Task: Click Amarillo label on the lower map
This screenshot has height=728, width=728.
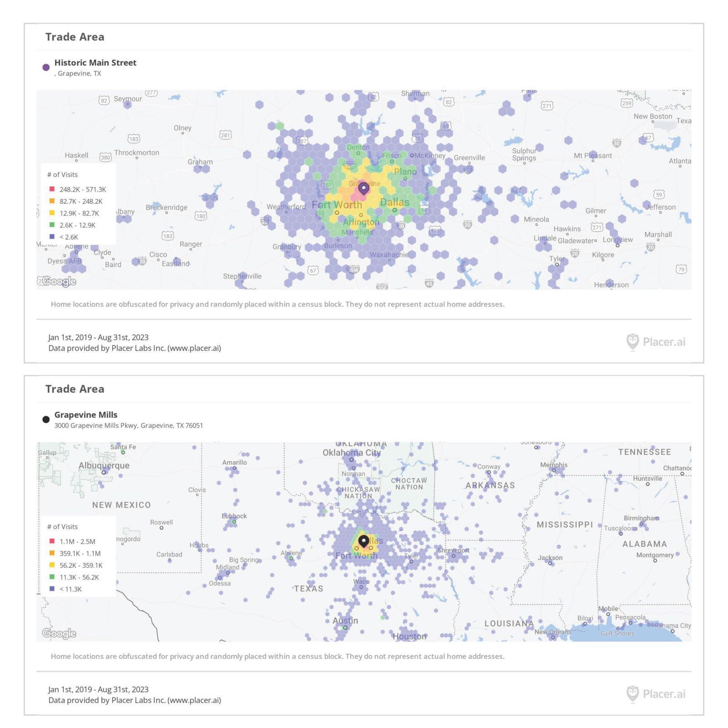Action: 234,462
